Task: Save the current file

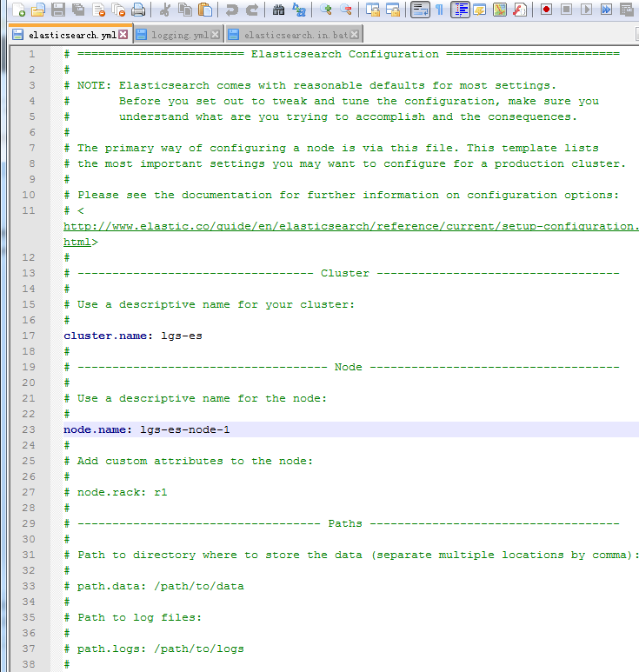Action: [58, 10]
